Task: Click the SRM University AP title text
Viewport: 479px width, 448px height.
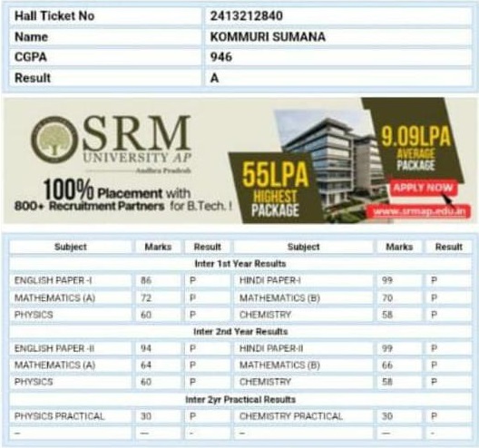Action: tap(137, 140)
